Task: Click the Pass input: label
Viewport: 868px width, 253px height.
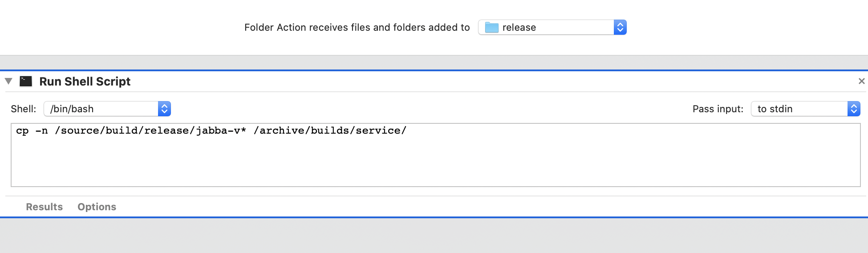Action: [x=718, y=109]
